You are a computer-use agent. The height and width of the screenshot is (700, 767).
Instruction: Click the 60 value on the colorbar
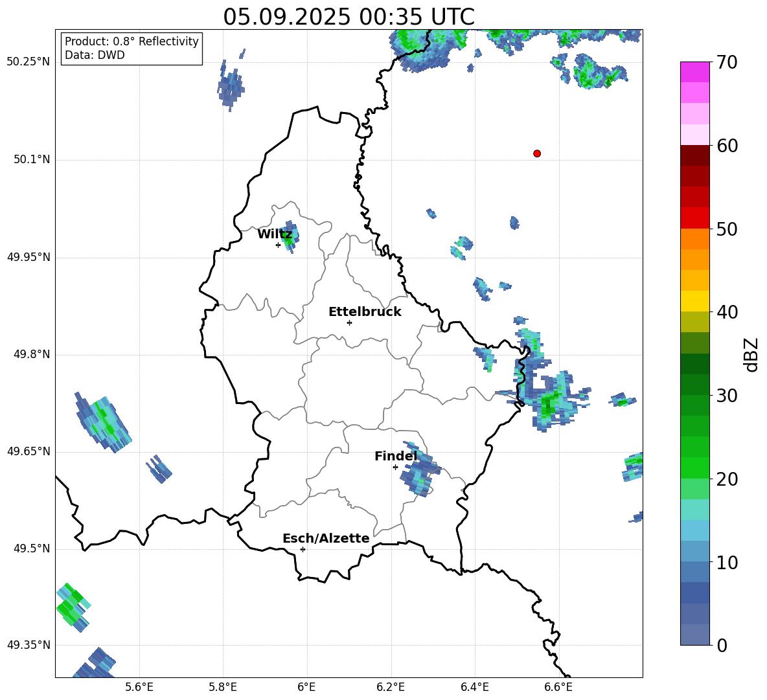pyautogui.click(x=727, y=146)
